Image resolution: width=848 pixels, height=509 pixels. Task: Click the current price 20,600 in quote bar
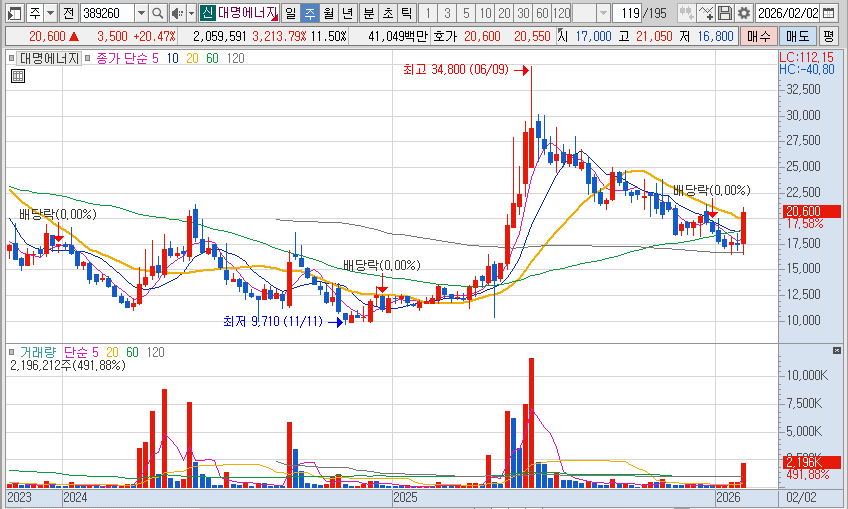pos(47,36)
